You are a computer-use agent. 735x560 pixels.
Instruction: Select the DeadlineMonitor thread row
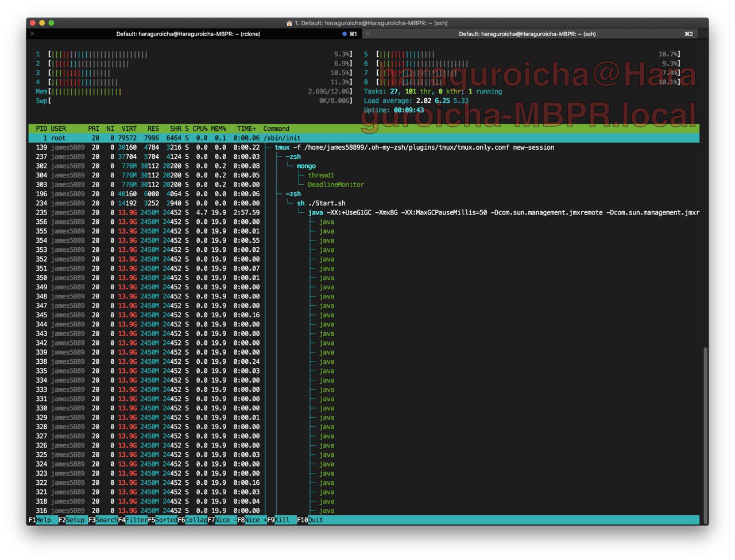[x=364, y=185]
